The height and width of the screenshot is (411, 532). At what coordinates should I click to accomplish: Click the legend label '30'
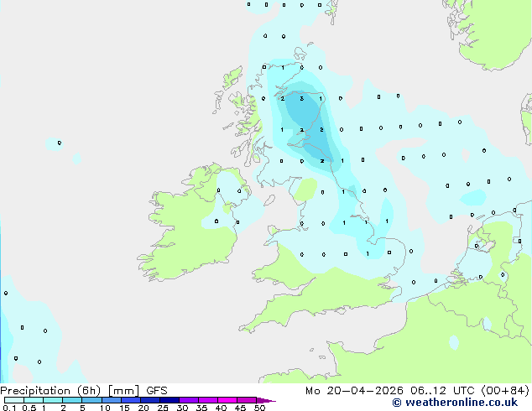(x=182, y=408)
